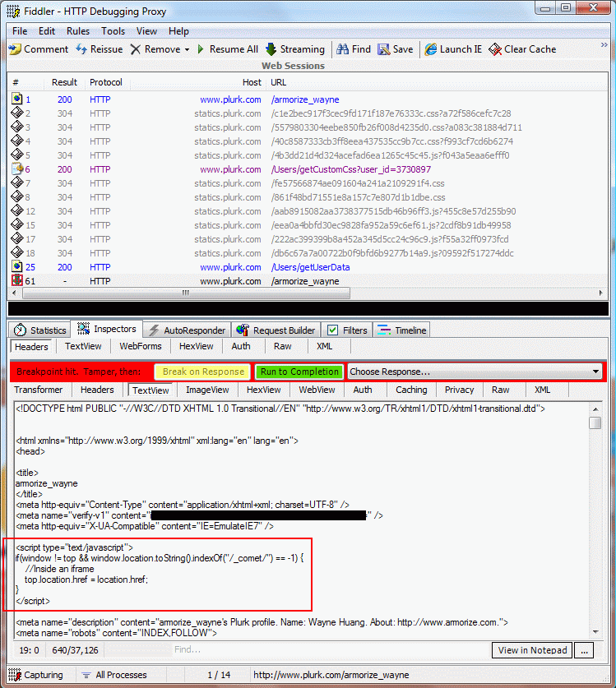Select session 61 breakpoint icon
The width and height of the screenshot is (616, 688).
16,280
